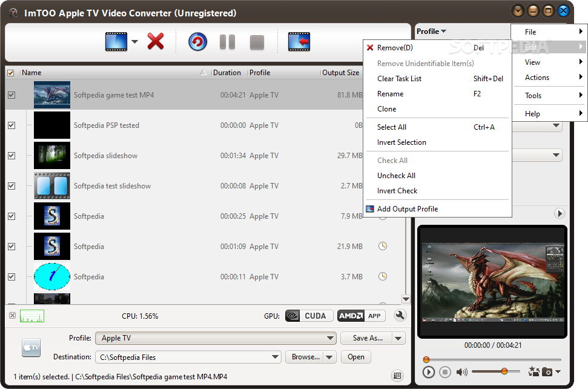Open the File menu

(550, 32)
